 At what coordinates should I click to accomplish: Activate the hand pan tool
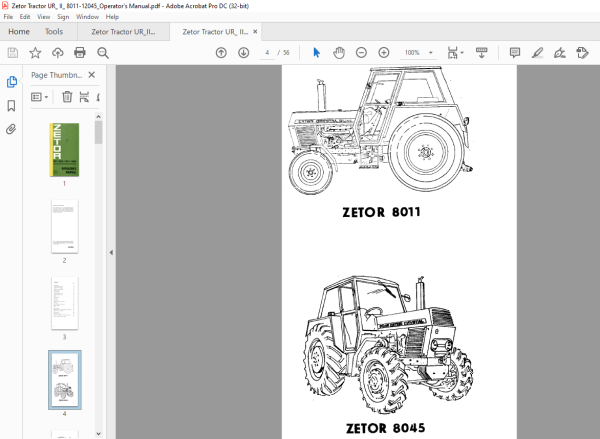click(339, 52)
